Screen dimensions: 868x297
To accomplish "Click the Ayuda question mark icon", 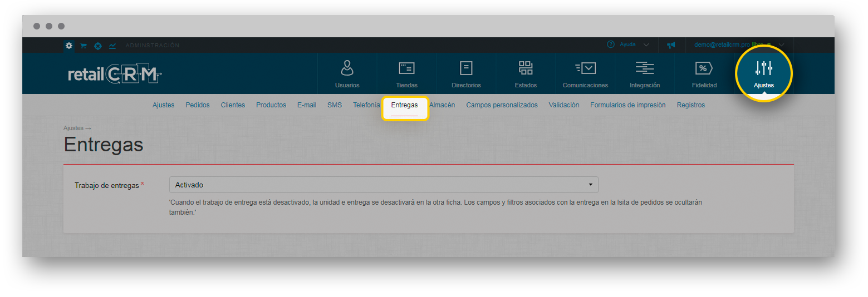I will point(611,44).
